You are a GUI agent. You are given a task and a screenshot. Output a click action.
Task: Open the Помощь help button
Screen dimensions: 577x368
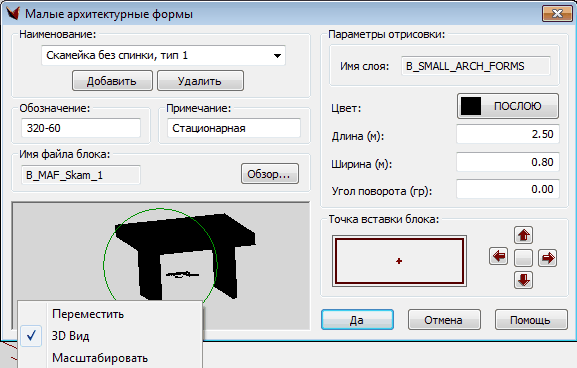531,319
